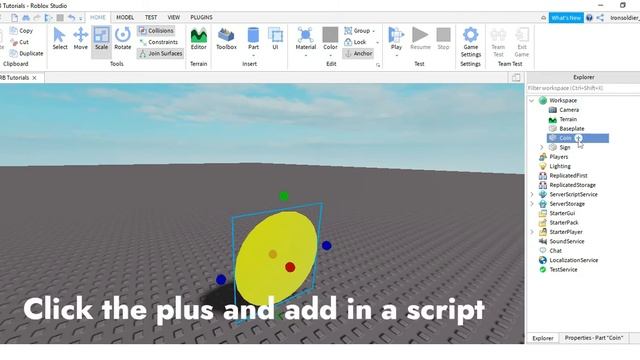Expand the StarterPlayer node
Image resolution: width=640 pixels, height=360 pixels.
tap(531, 232)
